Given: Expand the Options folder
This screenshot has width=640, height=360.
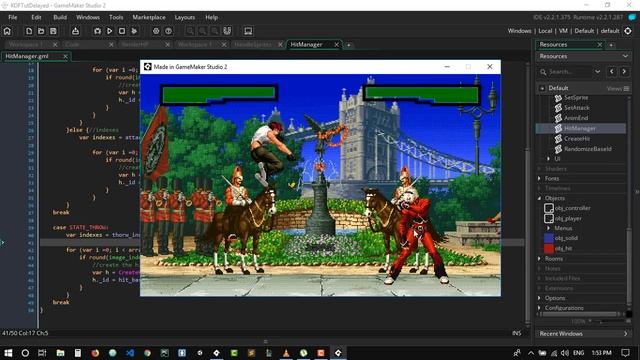Looking at the screenshot, I should tap(539, 298).
